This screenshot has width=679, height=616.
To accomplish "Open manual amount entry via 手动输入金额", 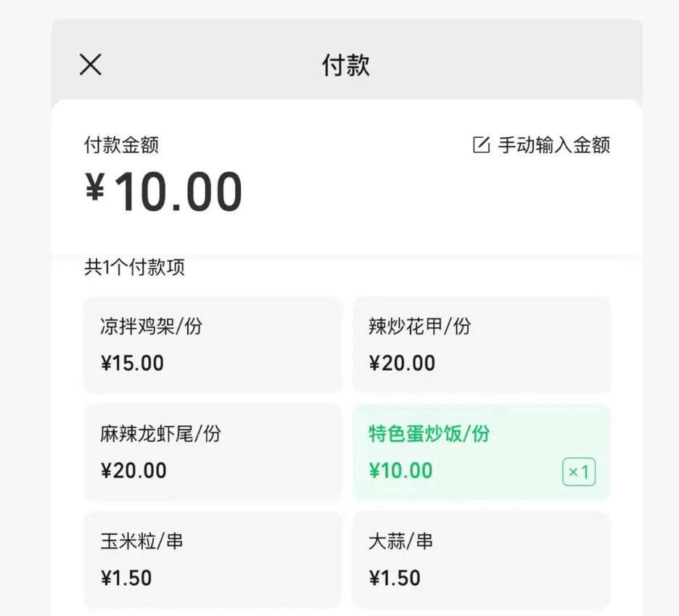I will tap(554, 145).
